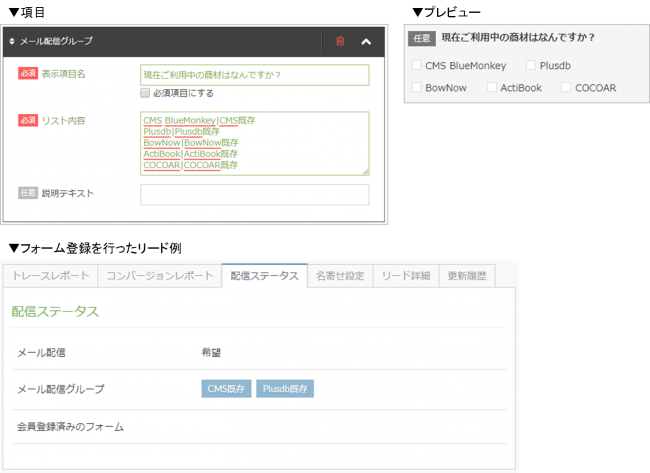This screenshot has width=650, height=473.
Task: Click the 必須 badge beside 表示項目名
Action: [x=28, y=73]
